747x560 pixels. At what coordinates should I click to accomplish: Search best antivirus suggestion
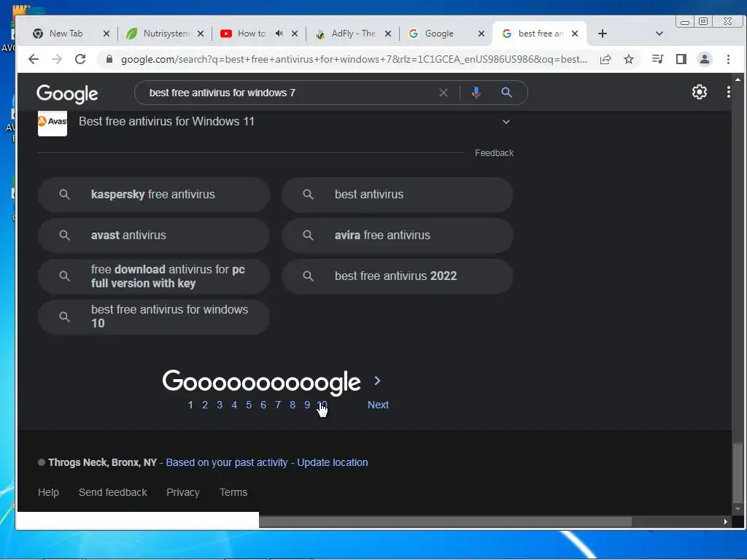click(x=398, y=194)
